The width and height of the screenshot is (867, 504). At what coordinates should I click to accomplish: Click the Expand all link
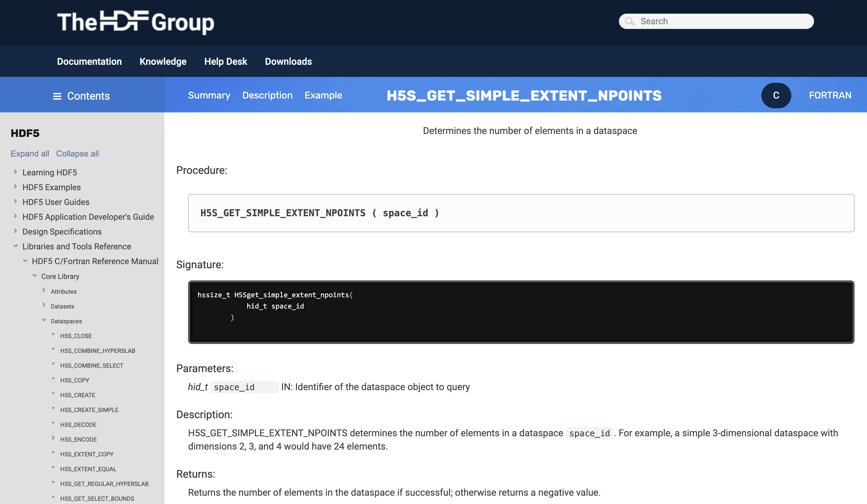click(x=30, y=154)
